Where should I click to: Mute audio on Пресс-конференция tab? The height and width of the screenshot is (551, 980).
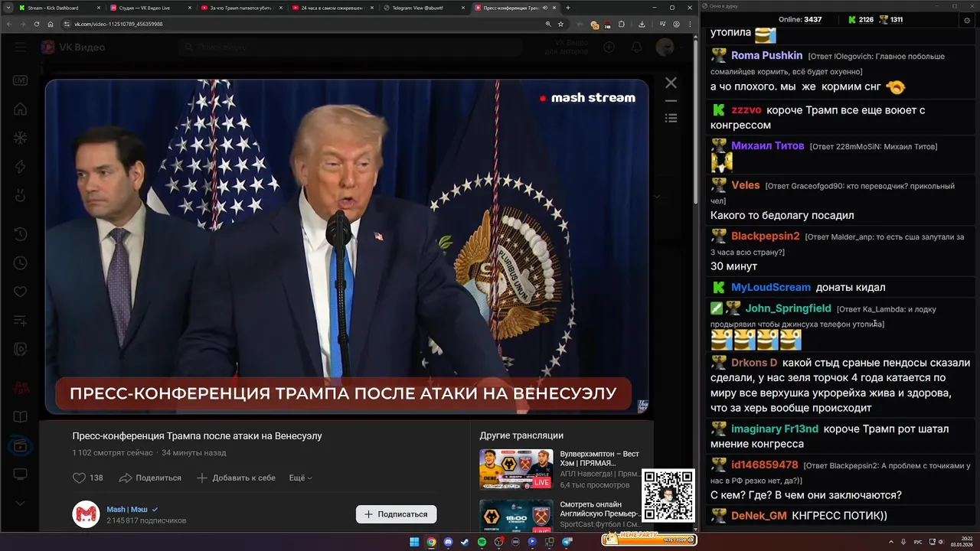pos(544,8)
